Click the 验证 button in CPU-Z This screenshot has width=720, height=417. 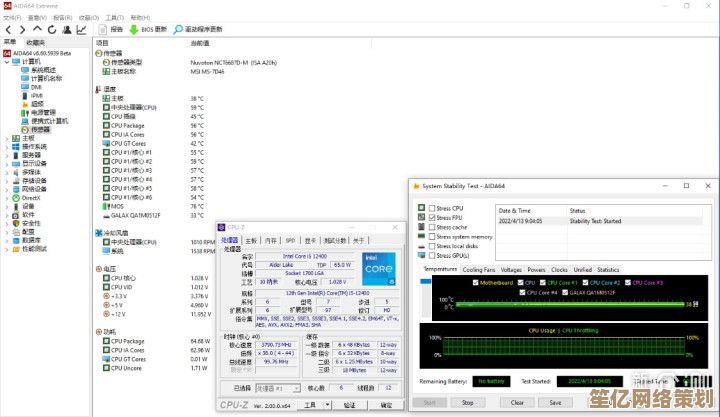coord(349,405)
